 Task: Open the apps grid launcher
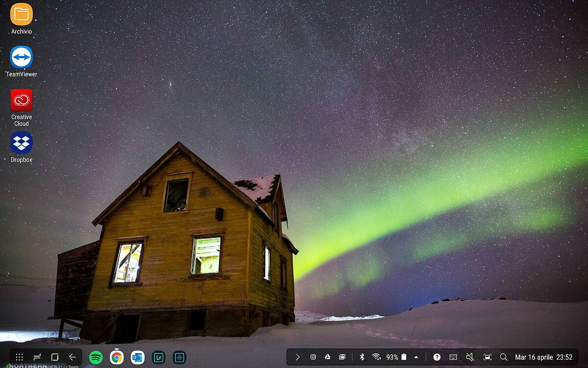(x=19, y=357)
